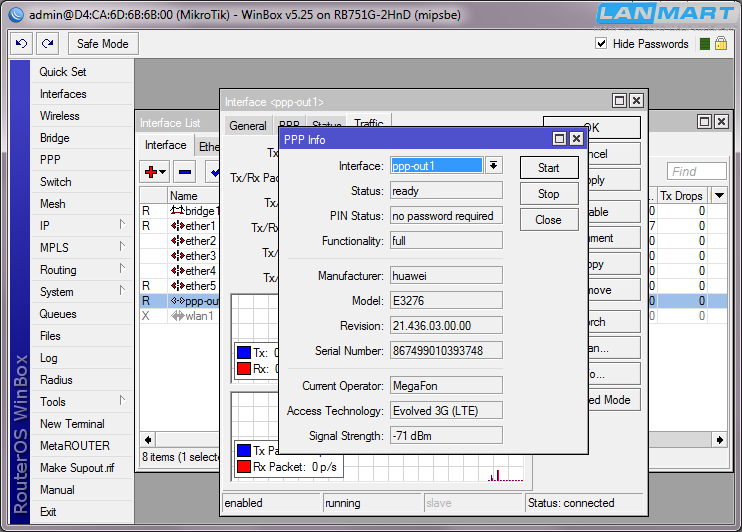Image resolution: width=742 pixels, height=532 pixels.
Task: Switch to the General tab of Interface ppp-out1
Action: (x=247, y=126)
